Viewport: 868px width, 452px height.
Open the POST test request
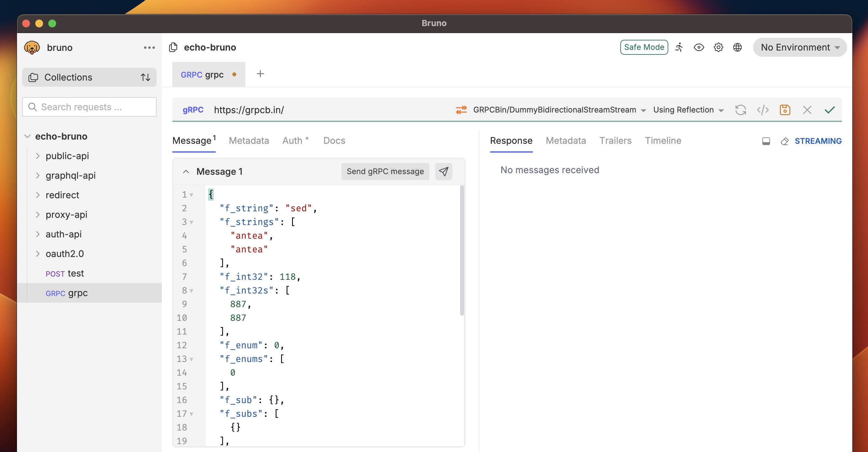click(x=65, y=273)
